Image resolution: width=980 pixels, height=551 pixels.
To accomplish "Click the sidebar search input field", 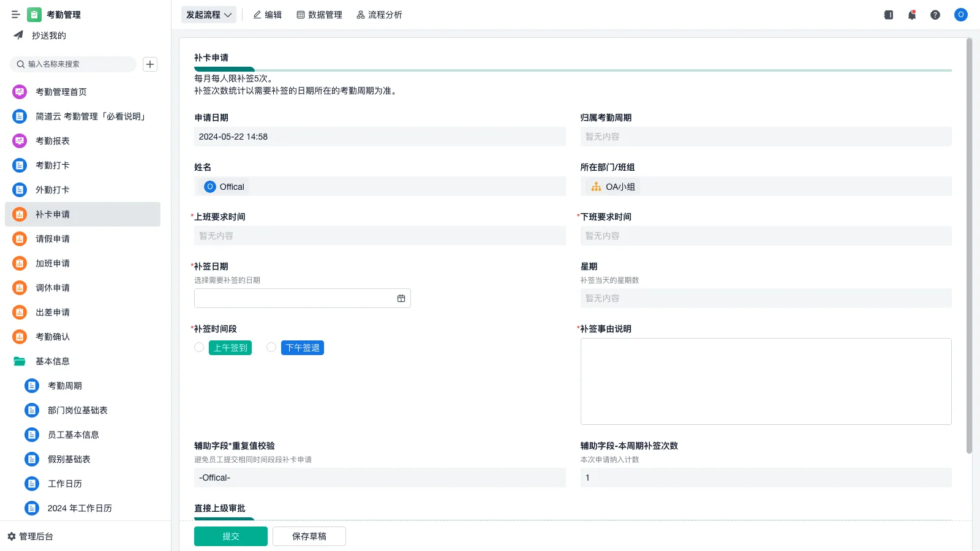I will pyautogui.click(x=73, y=64).
